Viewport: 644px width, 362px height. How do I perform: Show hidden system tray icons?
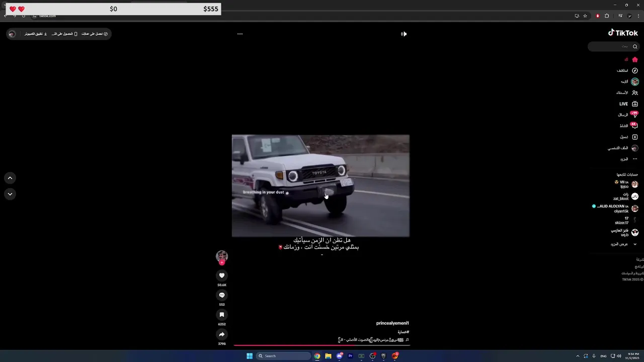578,356
